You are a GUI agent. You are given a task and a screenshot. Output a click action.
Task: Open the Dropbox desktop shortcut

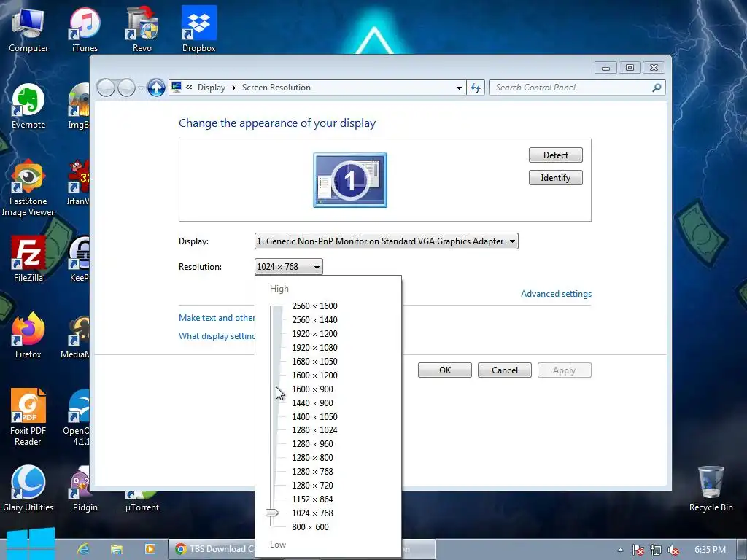click(198, 29)
